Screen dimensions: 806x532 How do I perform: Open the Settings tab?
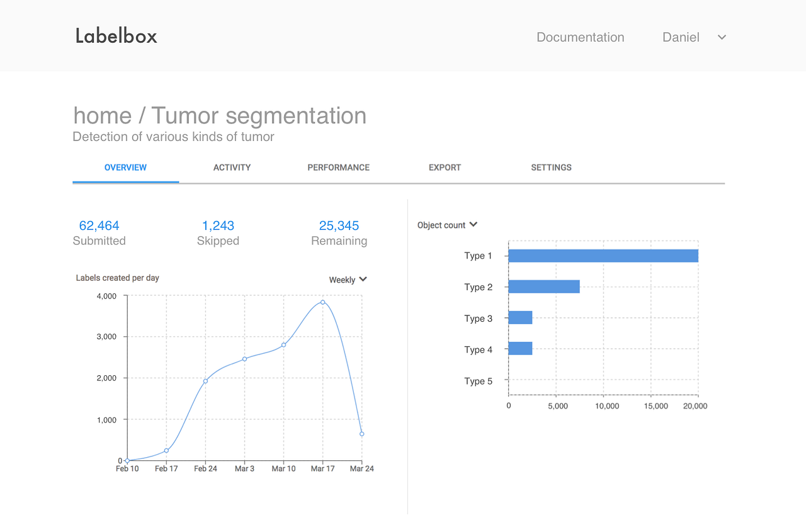click(551, 167)
